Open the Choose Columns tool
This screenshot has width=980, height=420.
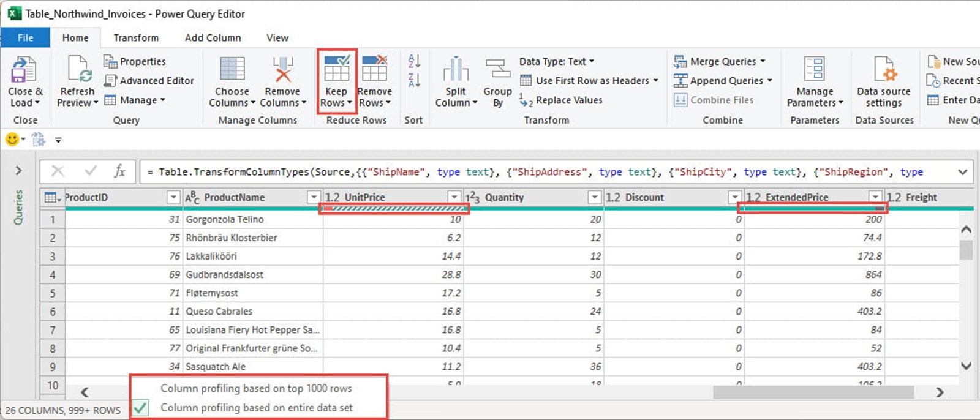232,69
